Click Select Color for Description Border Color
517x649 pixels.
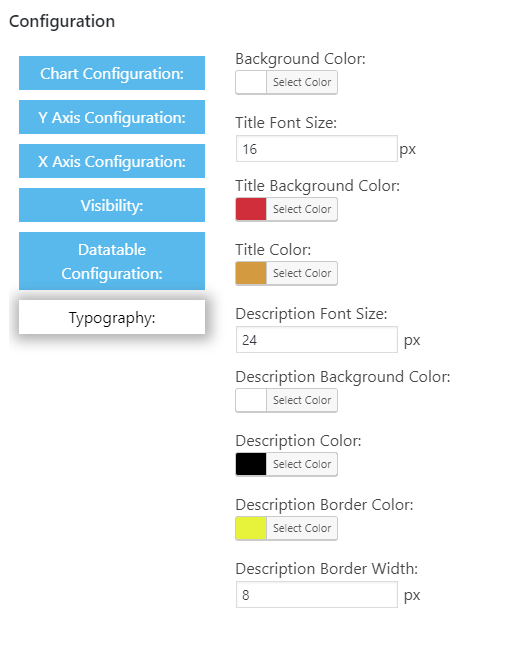click(x=302, y=528)
